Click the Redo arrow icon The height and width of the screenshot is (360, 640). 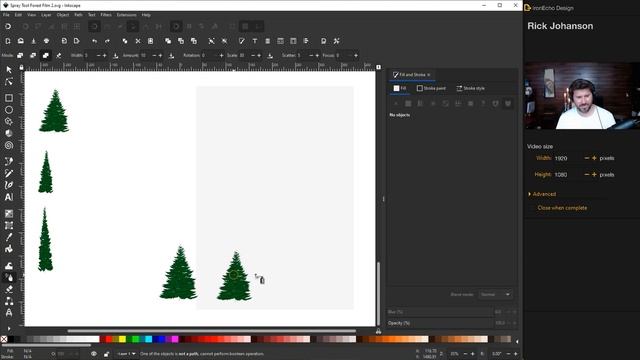(x=107, y=41)
